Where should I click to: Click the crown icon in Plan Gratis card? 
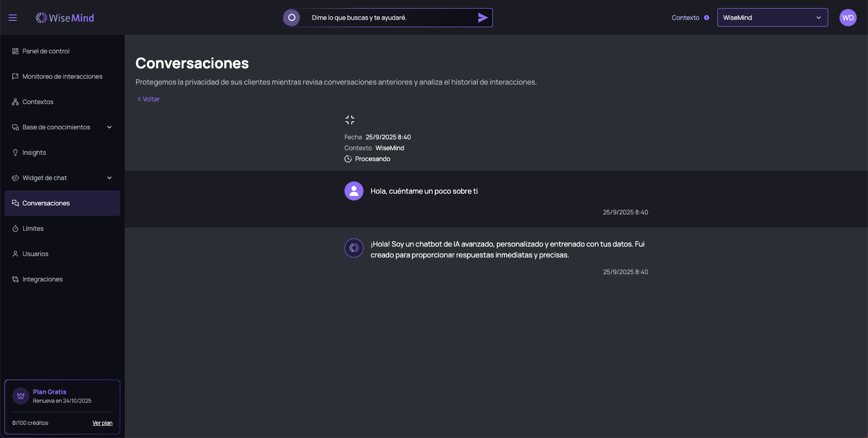(21, 396)
